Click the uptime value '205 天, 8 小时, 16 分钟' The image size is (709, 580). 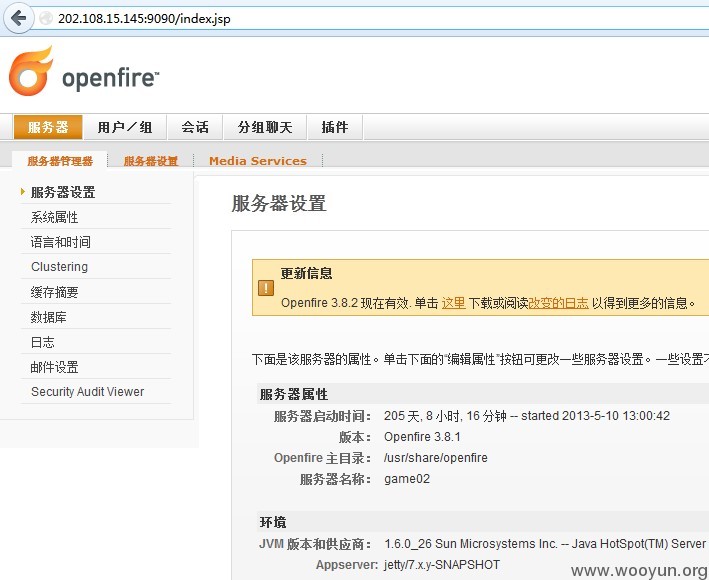[x=445, y=416]
